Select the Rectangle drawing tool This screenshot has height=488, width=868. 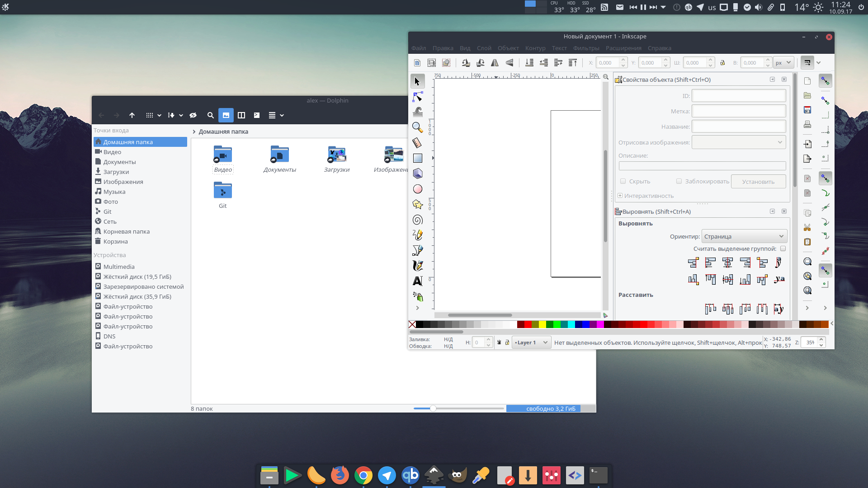pyautogui.click(x=417, y=158)
